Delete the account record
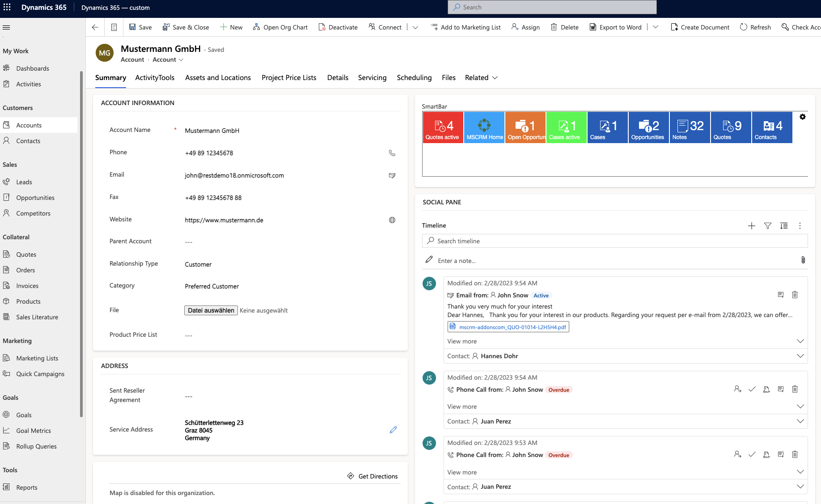The height and width of the screenshot is (504, 821). click(x=564, y=27)
